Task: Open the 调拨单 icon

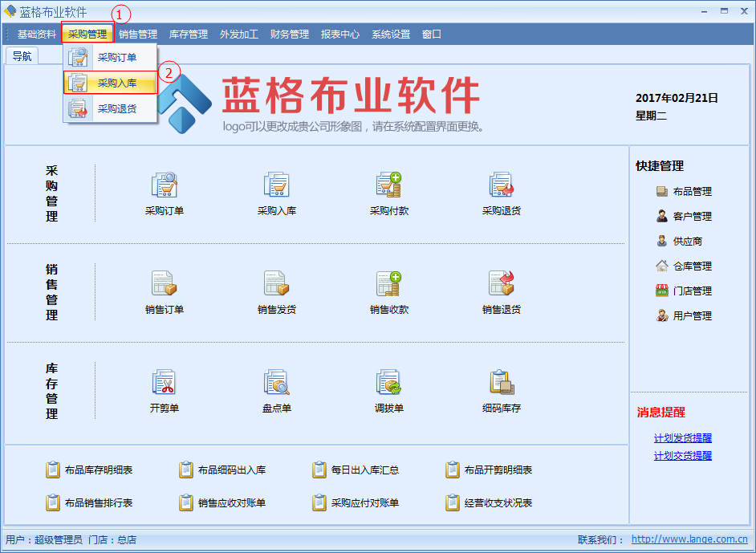Action: (389, 383)
